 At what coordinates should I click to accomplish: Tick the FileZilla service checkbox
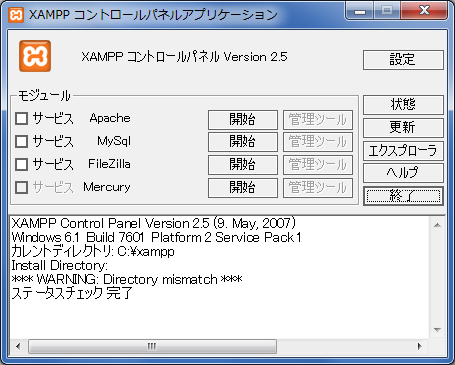click(22, 164)
